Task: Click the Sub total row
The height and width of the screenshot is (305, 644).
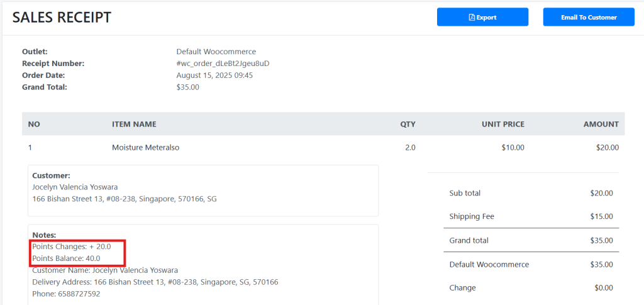Action: click(530, 193)
